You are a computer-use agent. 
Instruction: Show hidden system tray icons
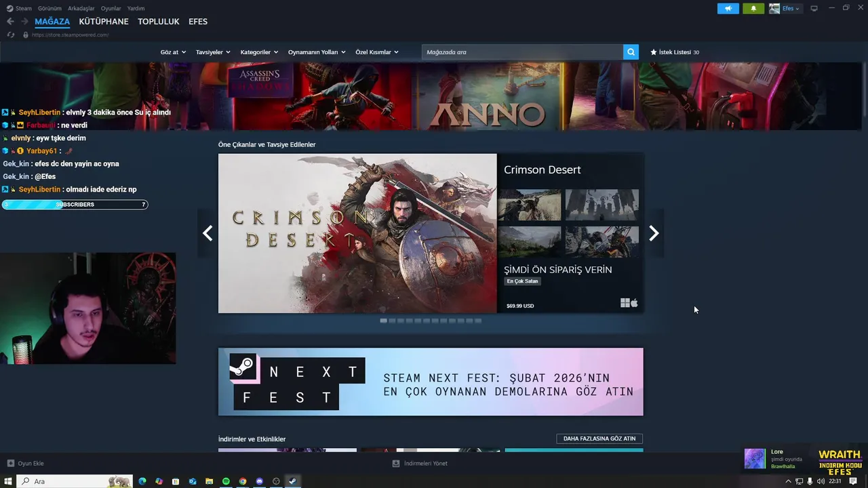click(x=788, y=481)
